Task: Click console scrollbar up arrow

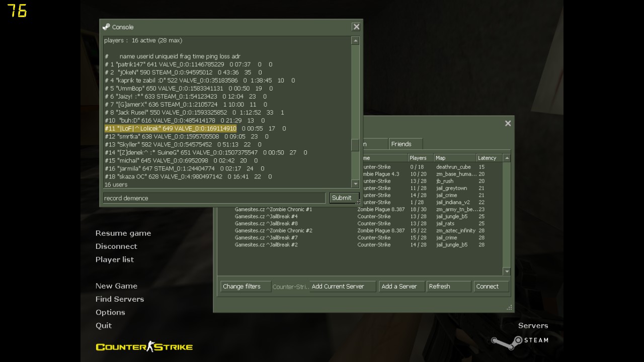Action: click(x=355, y=41)
